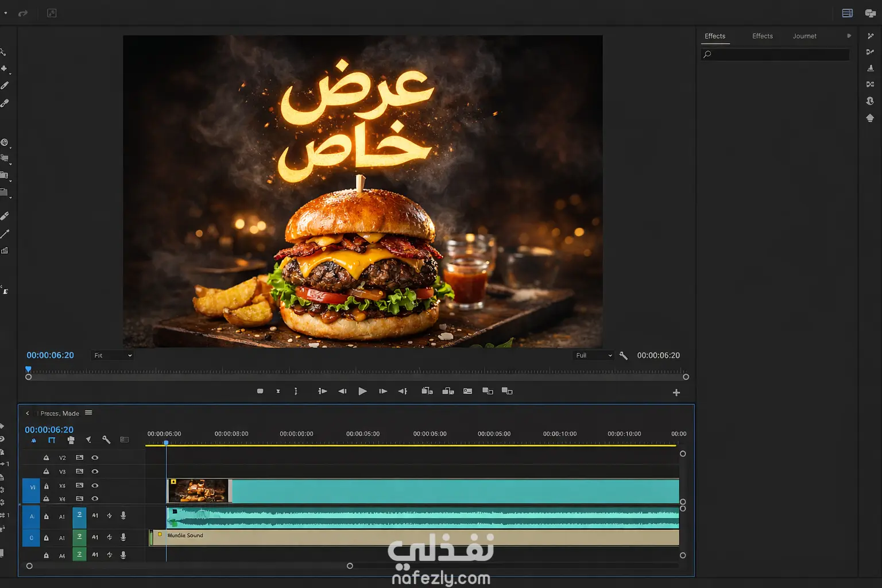Open the Journet tab
882x588 pixels.
(804, 36)
